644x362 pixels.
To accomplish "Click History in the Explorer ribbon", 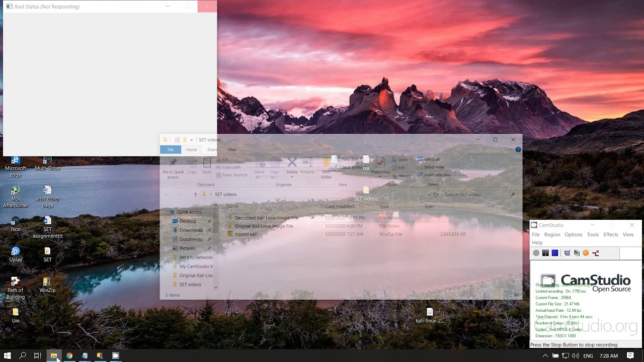I will [x=400, y=175].
